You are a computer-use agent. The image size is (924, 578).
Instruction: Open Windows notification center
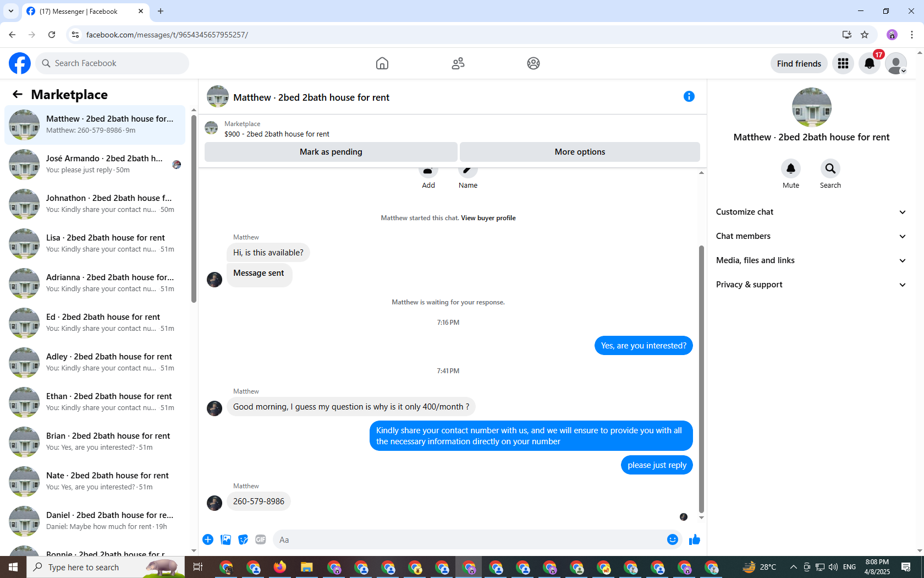(906, 567)
